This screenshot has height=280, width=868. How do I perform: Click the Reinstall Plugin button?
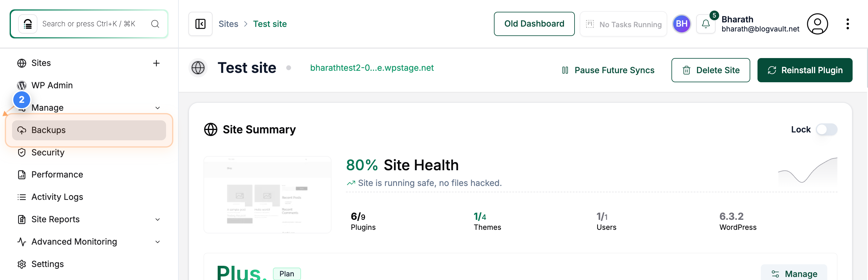805,70
